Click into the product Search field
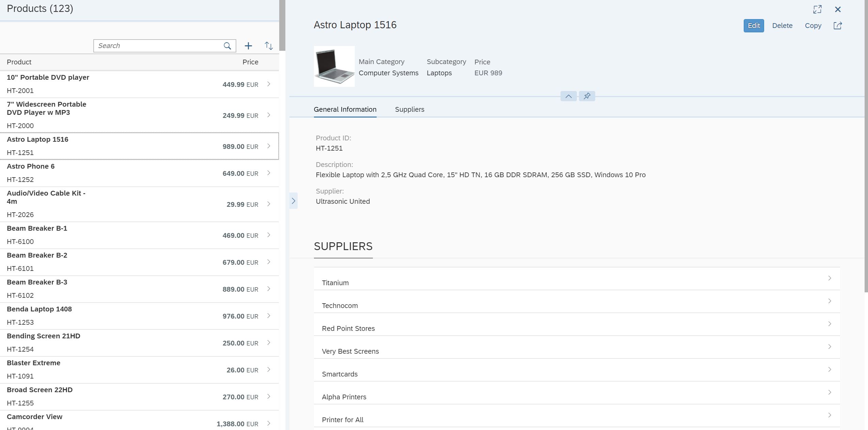The width and height of the screenshot is (868, 430). (158, 46)
